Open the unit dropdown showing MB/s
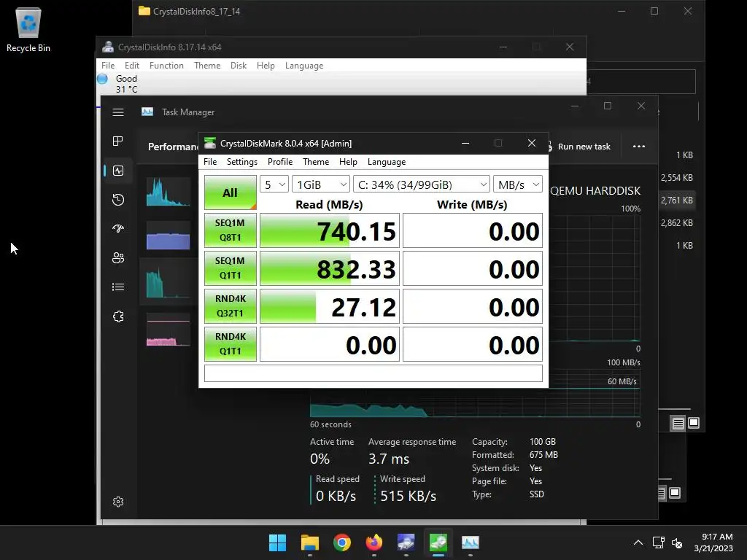This screenshot has height=560, width=747. click(x=518, y=184)
